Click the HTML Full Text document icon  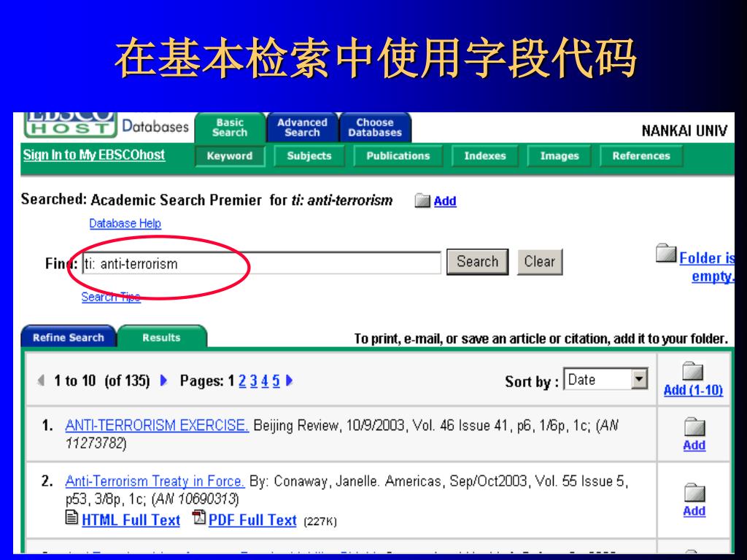(71, 517)
